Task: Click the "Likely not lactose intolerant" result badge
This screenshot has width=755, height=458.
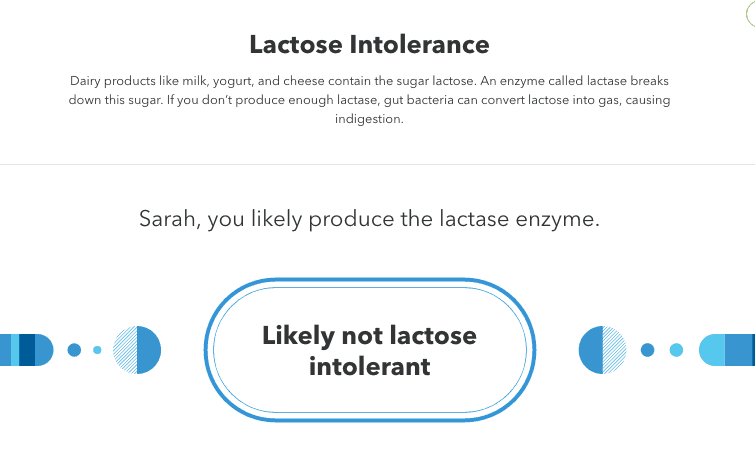Action: [x=370, y=350]
